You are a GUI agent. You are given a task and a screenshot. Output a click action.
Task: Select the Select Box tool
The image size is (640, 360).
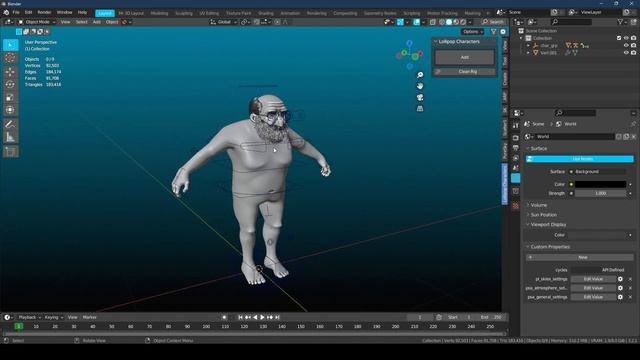coord(11,45)
